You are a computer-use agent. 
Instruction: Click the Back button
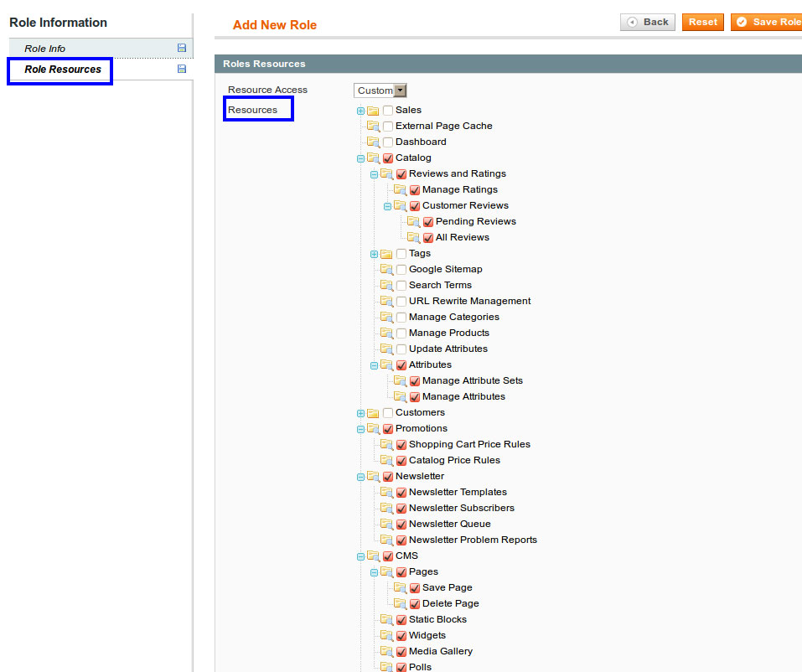648,22
